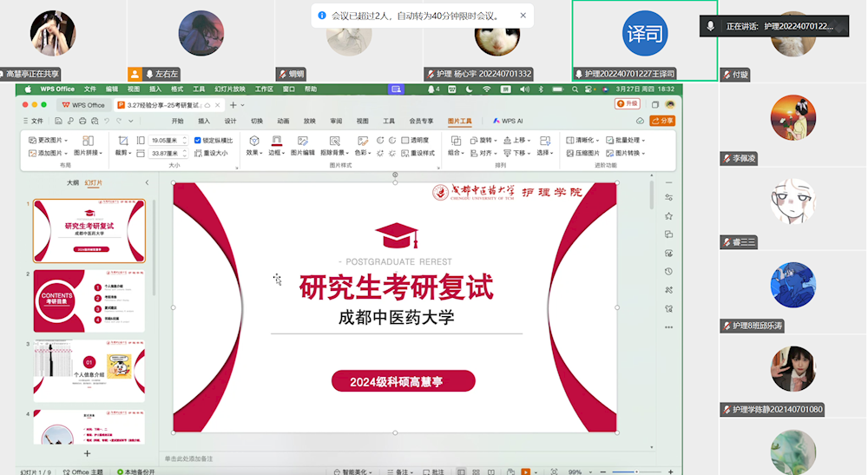This screenshot has width=868, height=475.
Task: Open the 图片转换 picture convert dropdown
Action: [626, 154]
